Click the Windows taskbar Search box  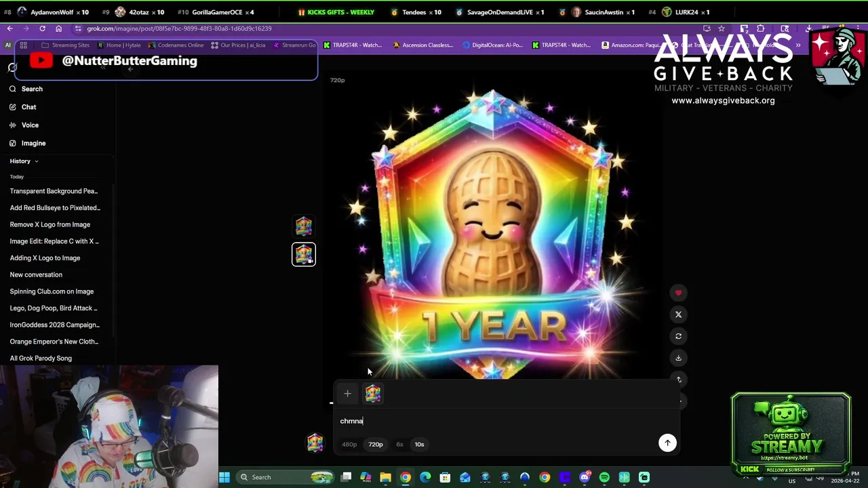click(x=283, y=477)
